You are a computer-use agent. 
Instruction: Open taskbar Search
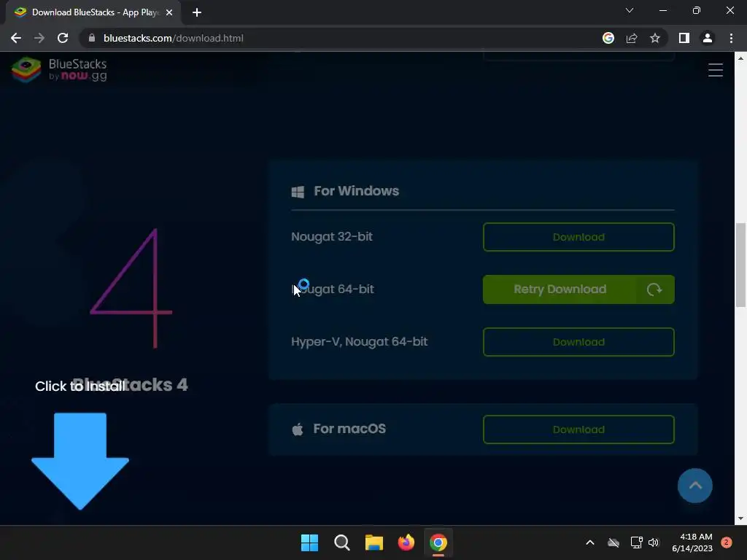tap(342, 542)
